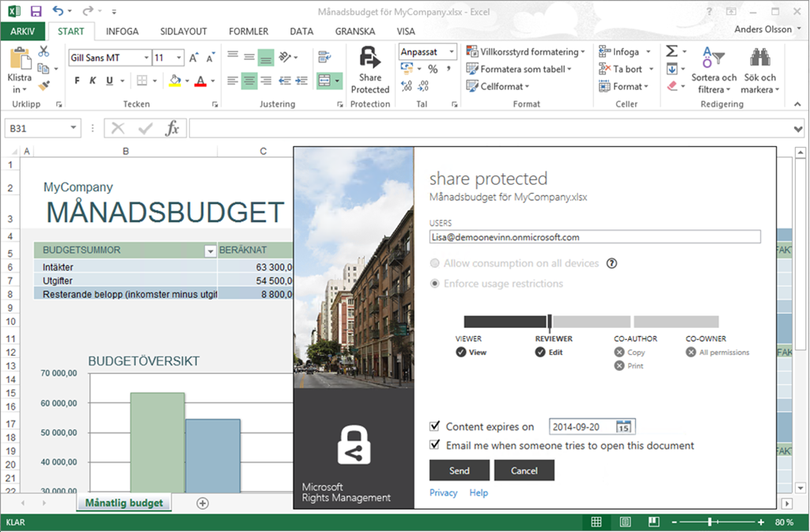Click the Share Protected ribbon icon
The height and width of the screenshot is (532, 810).
369,59
